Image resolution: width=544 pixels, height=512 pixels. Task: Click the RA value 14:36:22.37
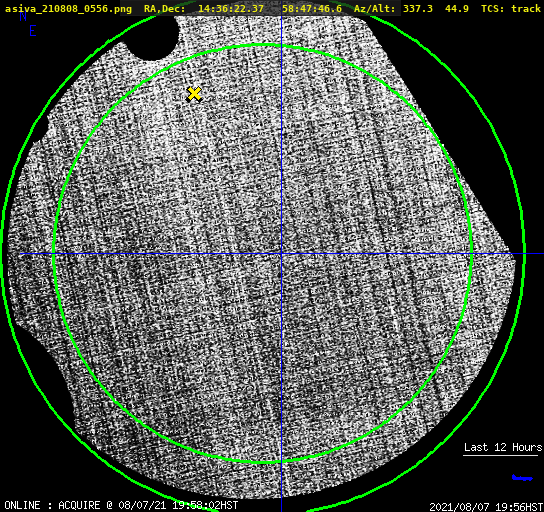(x=231, y=8)
